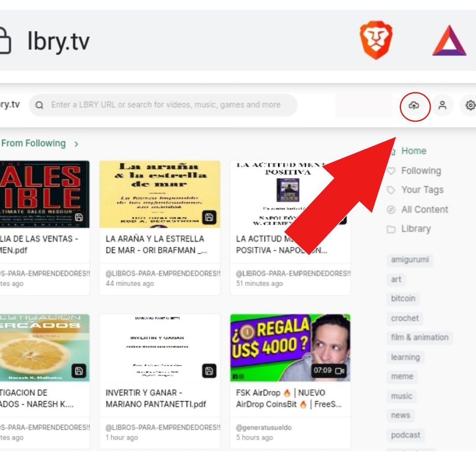Image resolution: width=476 pixels, height=476 pixels.
Task: Open title LA ARAÑA Y LA ESTRELLA DE MAR
Action: tap(156, 244)
